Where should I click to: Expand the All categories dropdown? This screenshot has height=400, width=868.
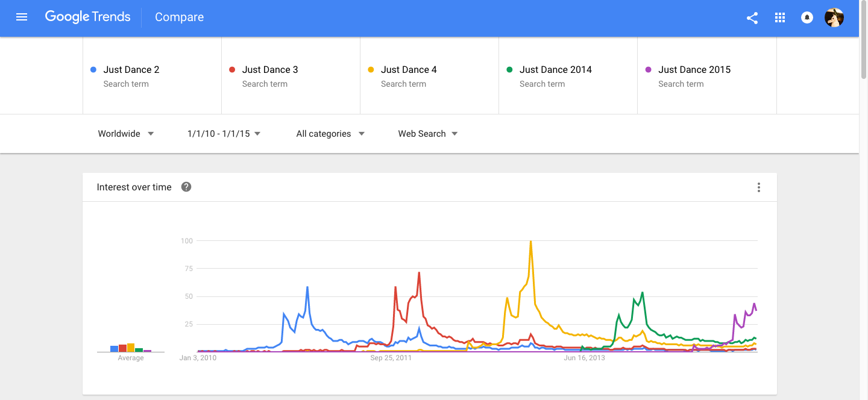(330, 134)
